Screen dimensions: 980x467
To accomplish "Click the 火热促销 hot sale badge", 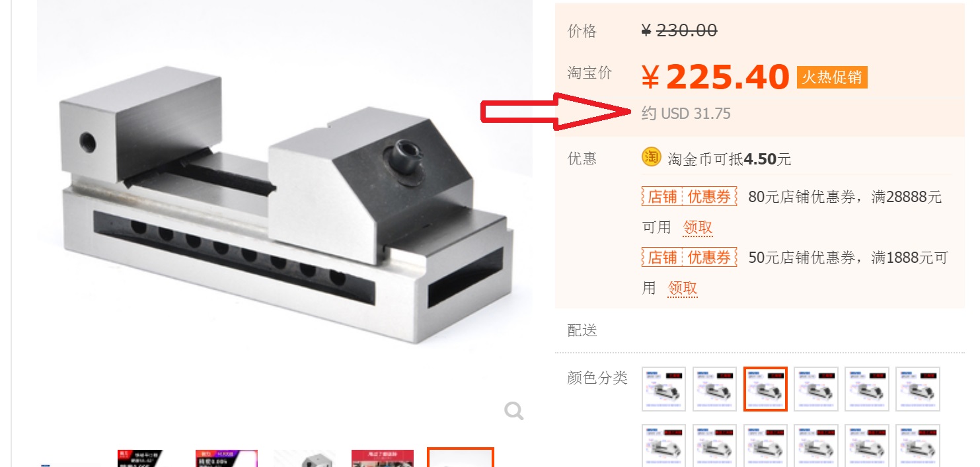I will (x=832, y=77).
